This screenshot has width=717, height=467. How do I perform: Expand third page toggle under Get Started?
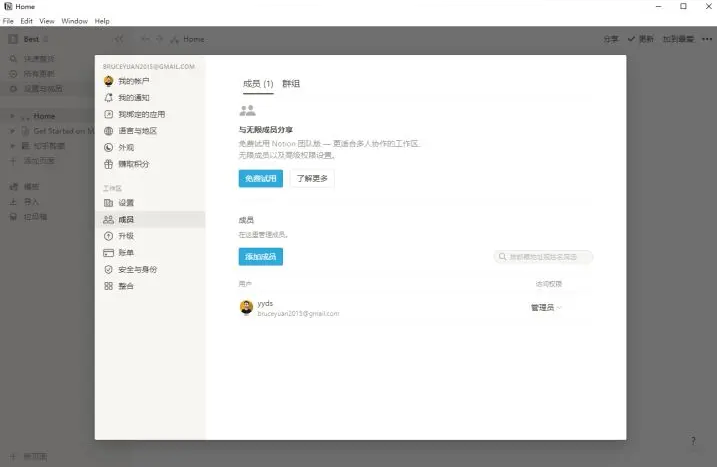coord(12,146)
